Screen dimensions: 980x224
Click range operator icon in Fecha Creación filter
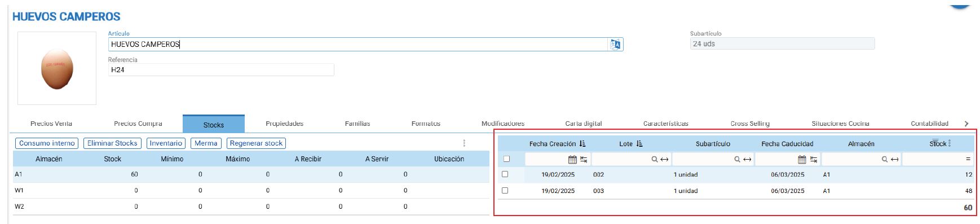pyautogui.click(x=584, y=160)
